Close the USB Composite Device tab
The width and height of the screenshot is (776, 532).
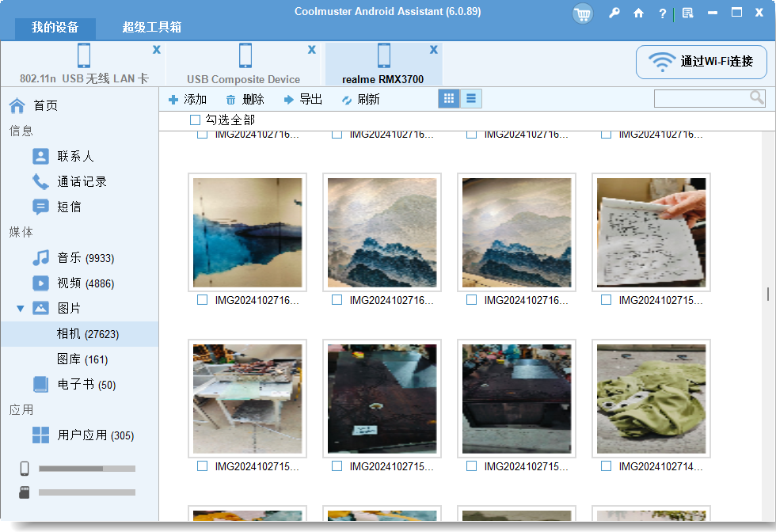point(312,50)
